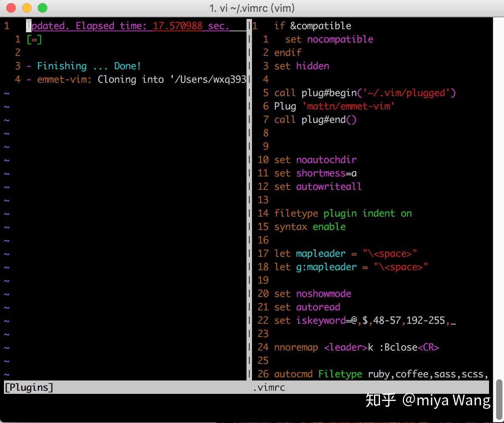504x423 pixels.
Task: Click the 'call plug#begin' line
Action: pos(365,93)
